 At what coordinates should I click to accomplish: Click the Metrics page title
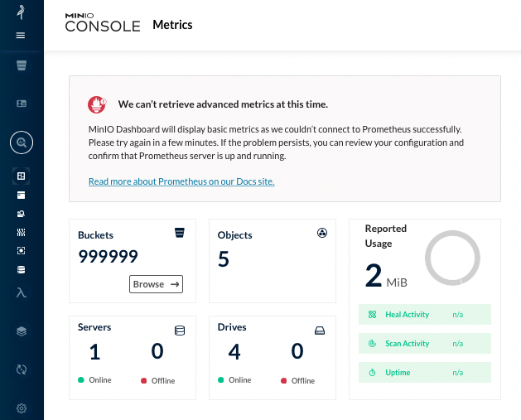click(172, 25)
